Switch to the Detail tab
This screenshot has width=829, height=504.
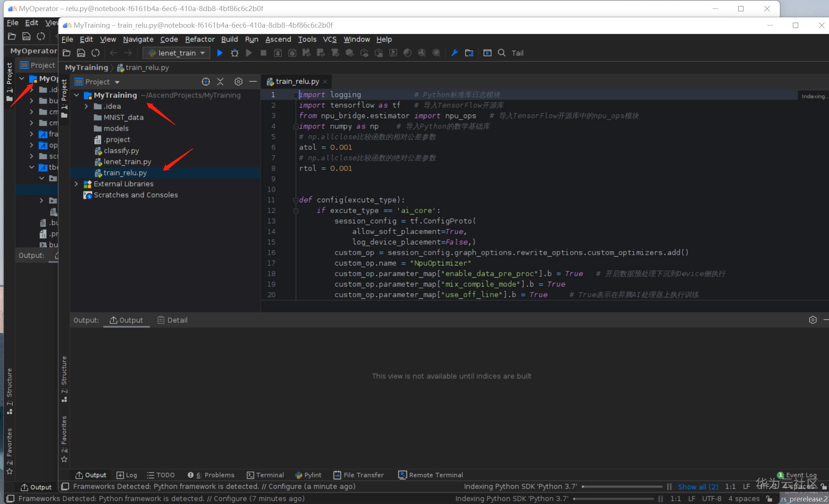173,320
